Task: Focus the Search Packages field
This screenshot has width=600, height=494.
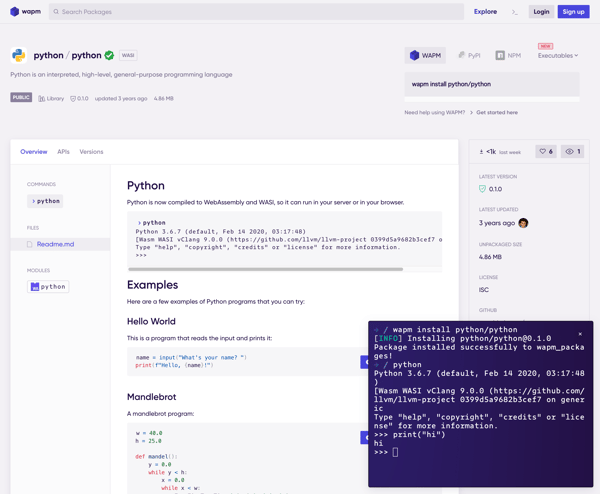Action: tap(256, 12)
